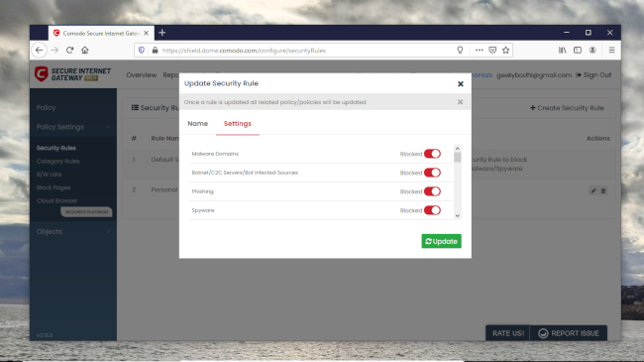This screenshot has width=644, height=362.
Task: Click the padlock site info icon
Action: click(155, 51)
